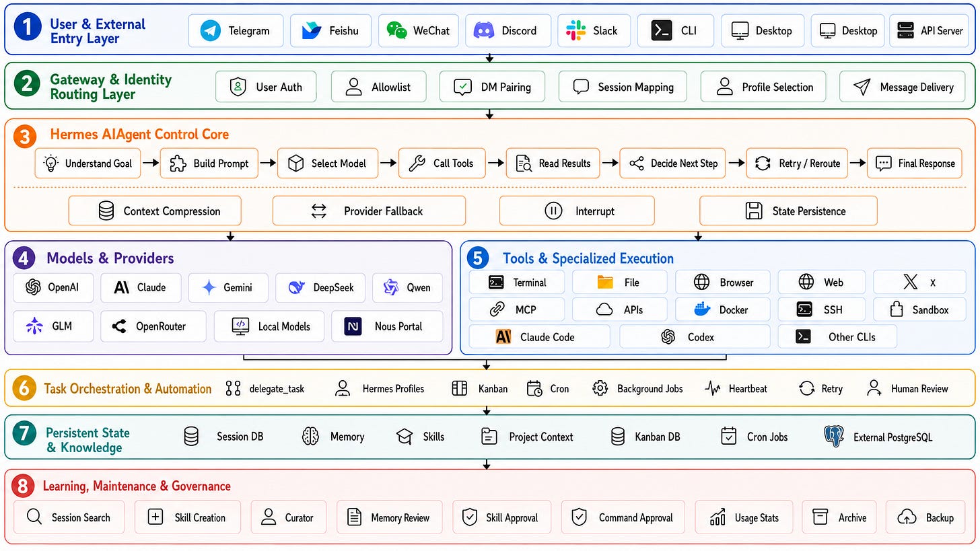Click the "Project Context" label
Screen dimensions: 980x551
coord(541,437)
